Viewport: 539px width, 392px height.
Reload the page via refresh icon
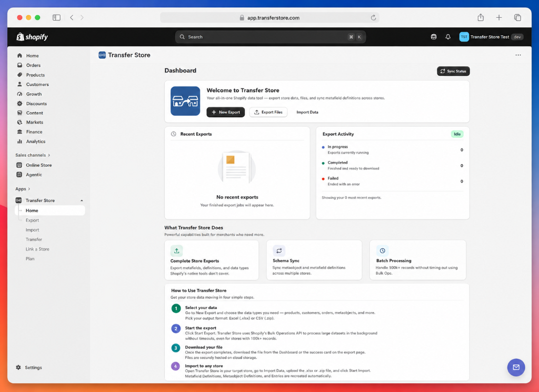pyautogui.click(x=373, y=17)
